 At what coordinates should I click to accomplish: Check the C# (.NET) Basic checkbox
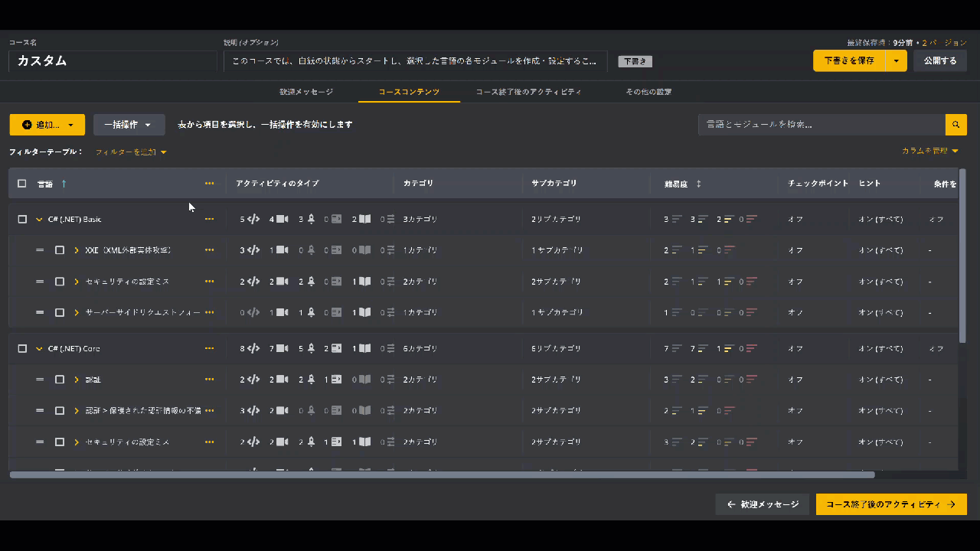coord(21,219)
